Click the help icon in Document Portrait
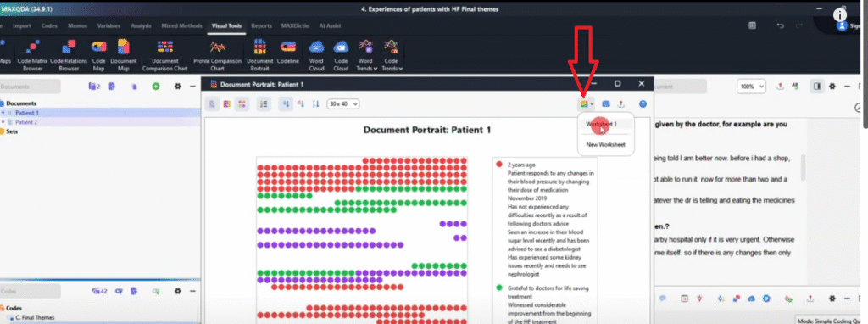 pos(643,103)
